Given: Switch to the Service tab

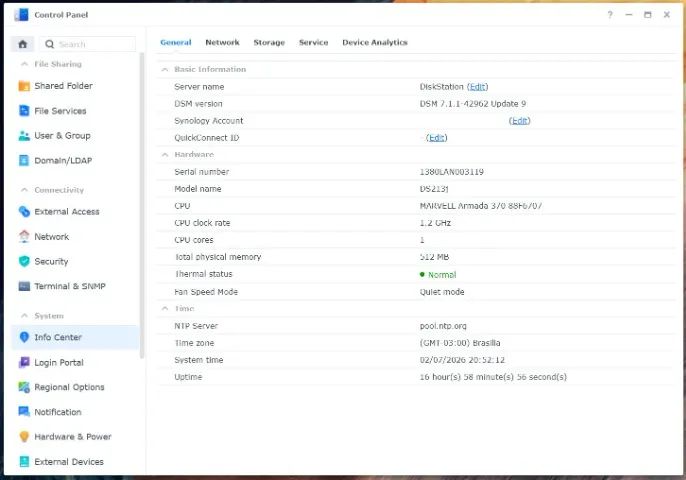Looking at the screenshot, I should coord(313,42).
